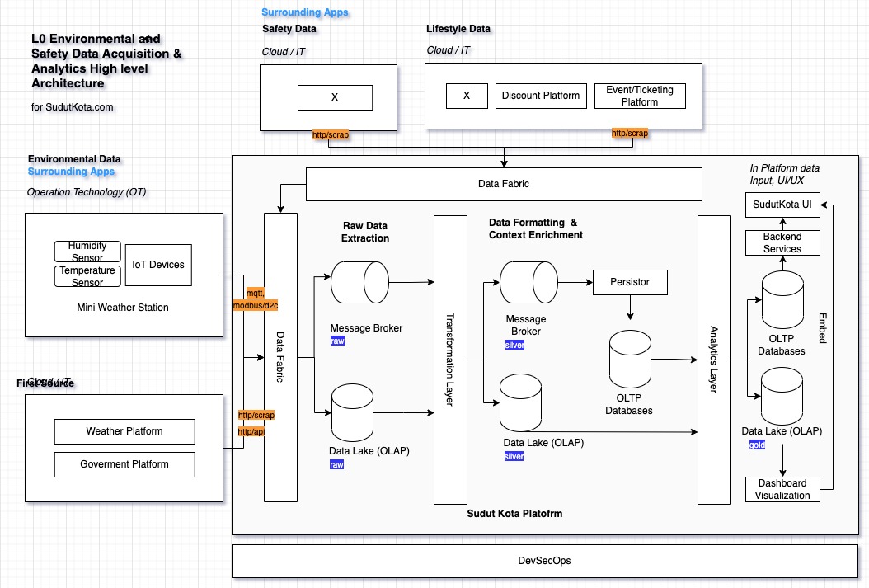The height and width of the screenshot is (588, 869).
Task: Click the Dashboard Visualization box
Action: pos(782,489)
